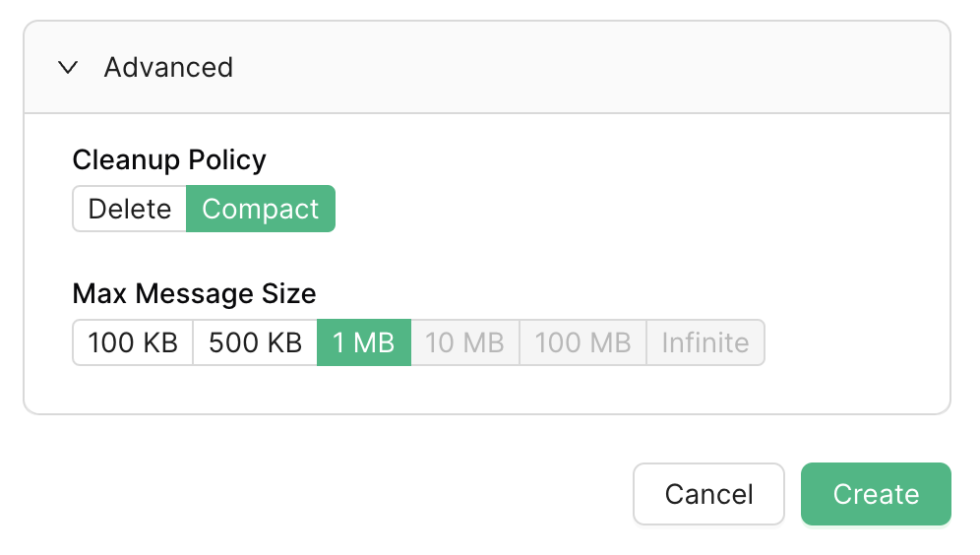Click empty area of the Advanced header bar

590,68
